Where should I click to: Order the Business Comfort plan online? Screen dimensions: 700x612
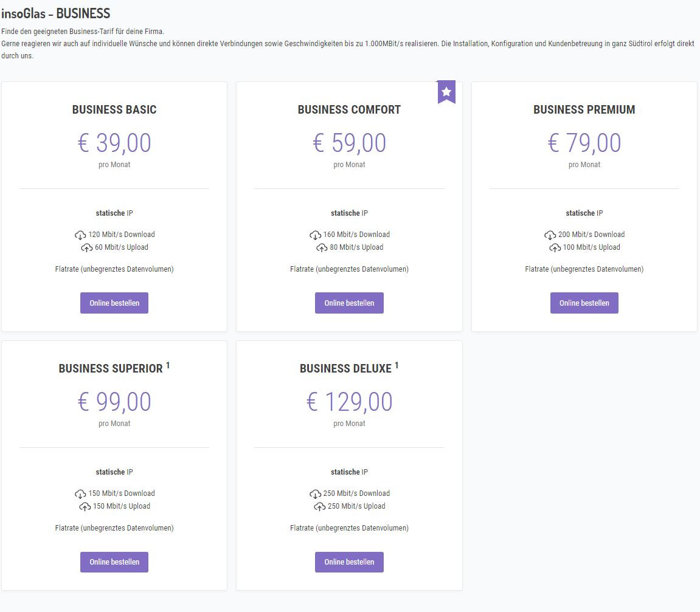(349, 303)
